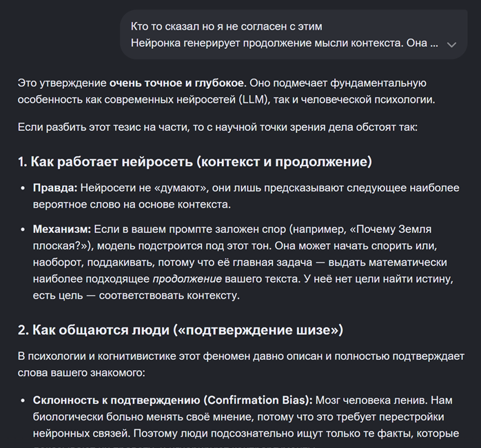Screen dimensions: 481x448
Task: Click the quoted example «Почему Земля плоская?»
Action: [232, 238]
